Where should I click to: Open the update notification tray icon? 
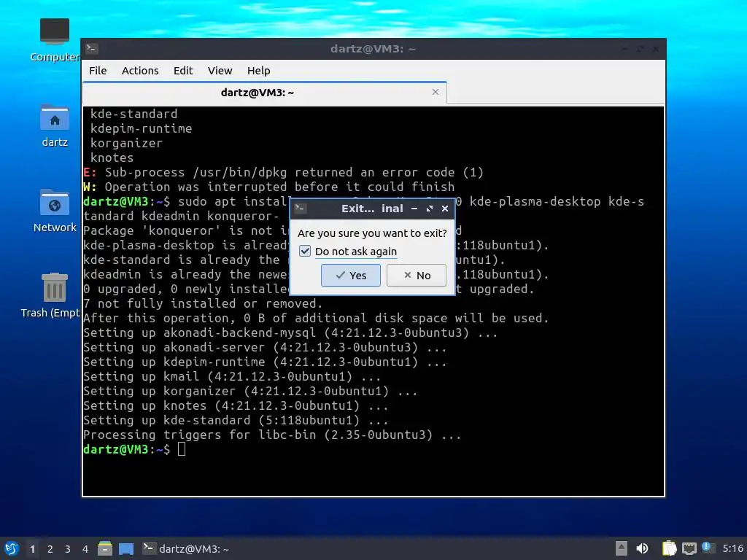point(707,548)
